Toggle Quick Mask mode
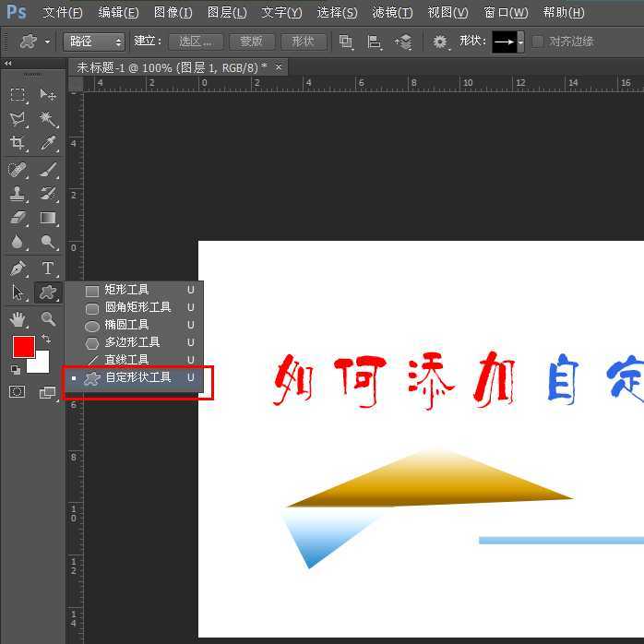 tap(18, 392)
